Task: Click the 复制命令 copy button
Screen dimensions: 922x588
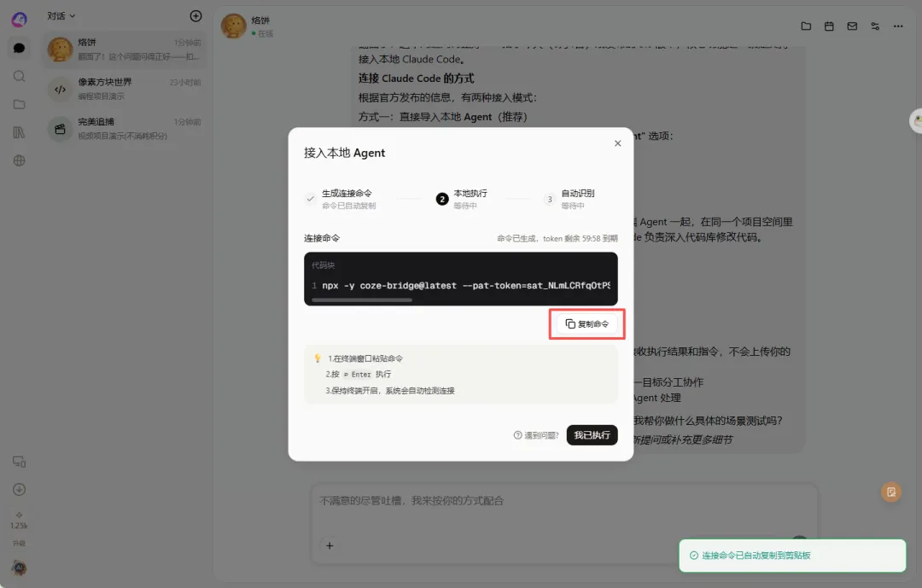Action: pos(586,324)
